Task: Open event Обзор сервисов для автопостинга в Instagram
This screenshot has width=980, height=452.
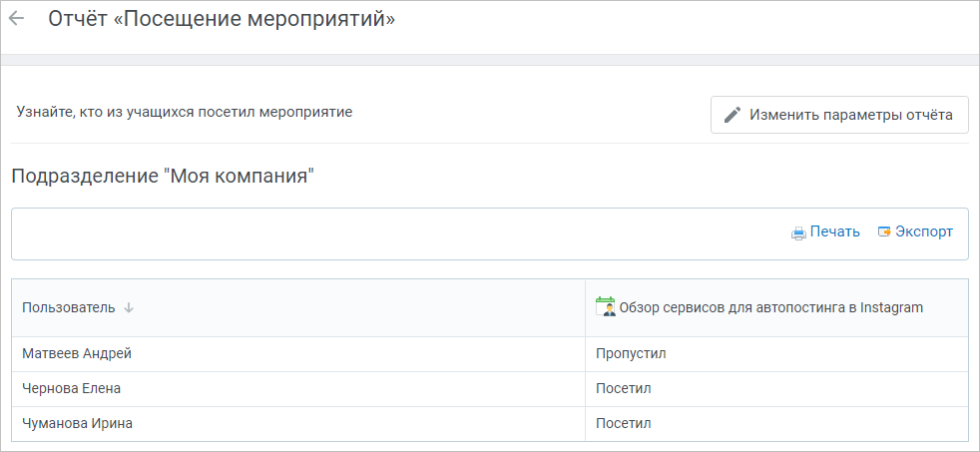Action: point(770,307)
